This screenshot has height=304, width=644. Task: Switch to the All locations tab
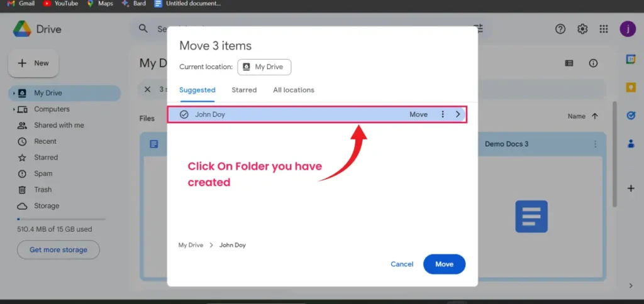pos(293,90)
